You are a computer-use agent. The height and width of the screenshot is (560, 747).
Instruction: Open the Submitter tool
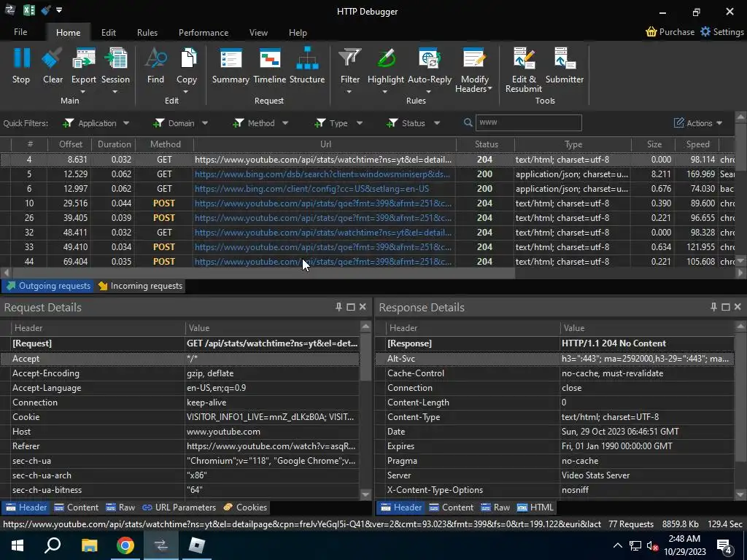point(565,66)
